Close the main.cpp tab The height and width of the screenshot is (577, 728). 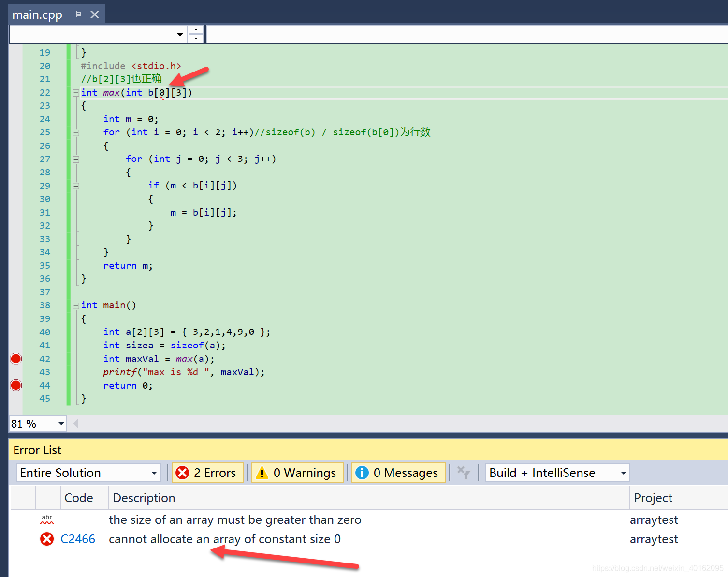[95, 14]
